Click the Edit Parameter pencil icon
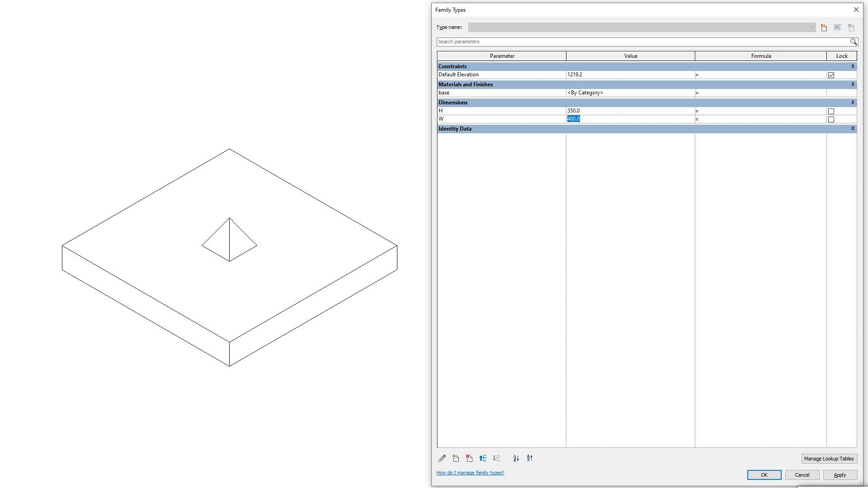Image resolution: width=868 pixels, height=488 pixels. point(442,458)
